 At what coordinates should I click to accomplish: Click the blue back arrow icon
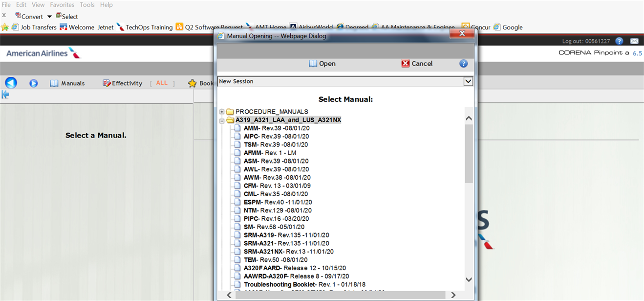pyautogui.click(x=11, y=83)
